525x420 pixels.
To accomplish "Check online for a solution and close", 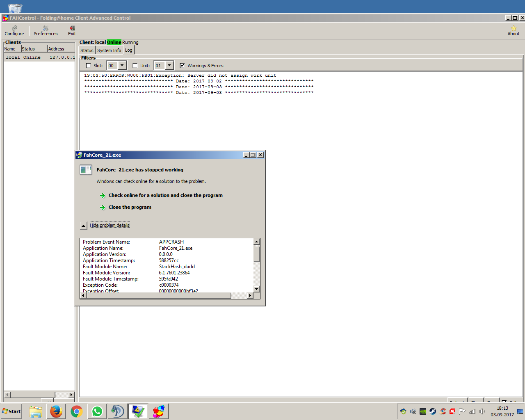I will tap(165, 195).
